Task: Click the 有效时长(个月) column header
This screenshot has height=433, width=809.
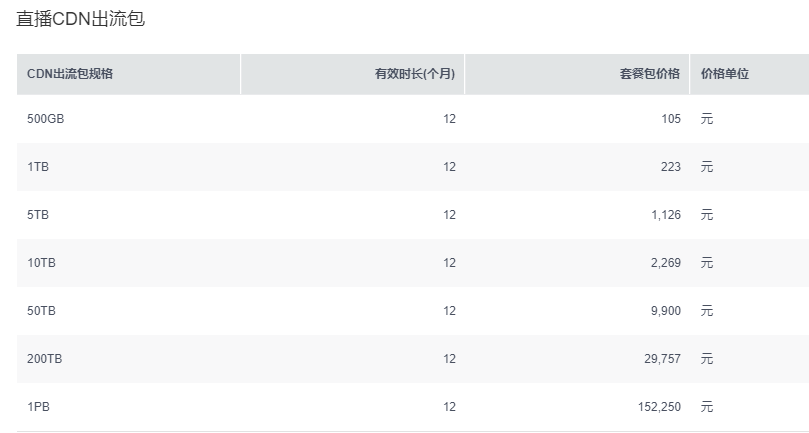Action: click(x=352, y=74)
